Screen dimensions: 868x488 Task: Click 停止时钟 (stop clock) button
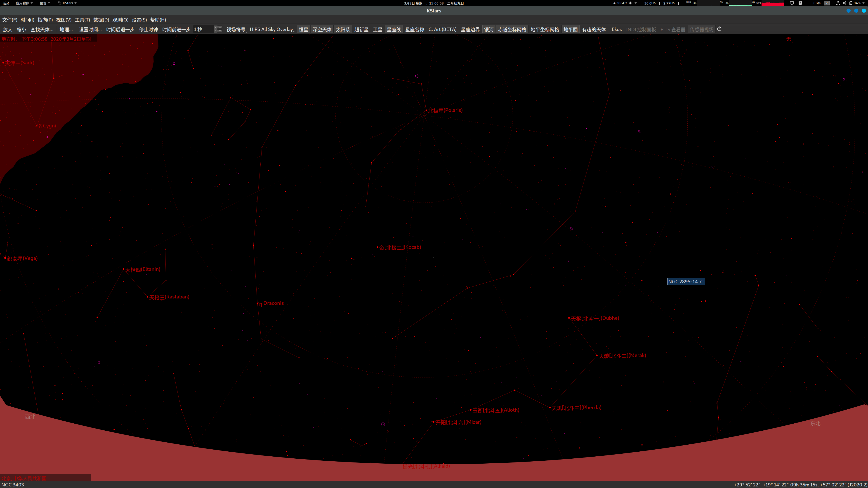click(x=148, y=29)
